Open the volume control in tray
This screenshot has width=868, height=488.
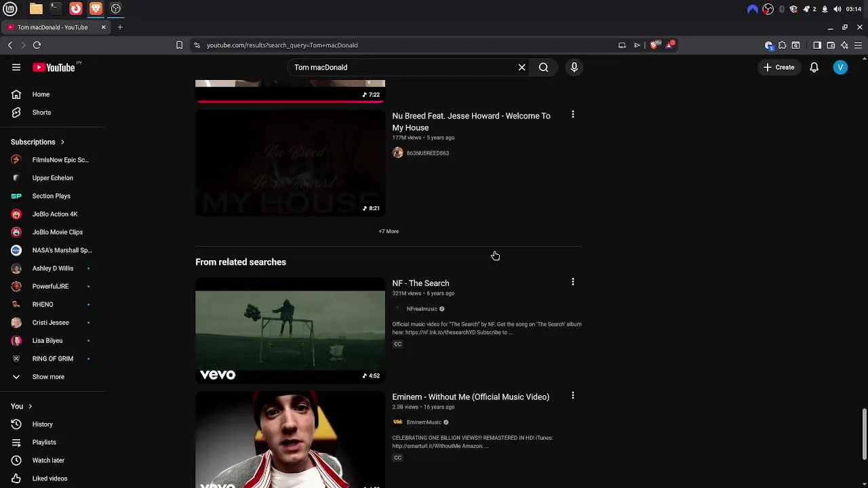pos(837,9)
